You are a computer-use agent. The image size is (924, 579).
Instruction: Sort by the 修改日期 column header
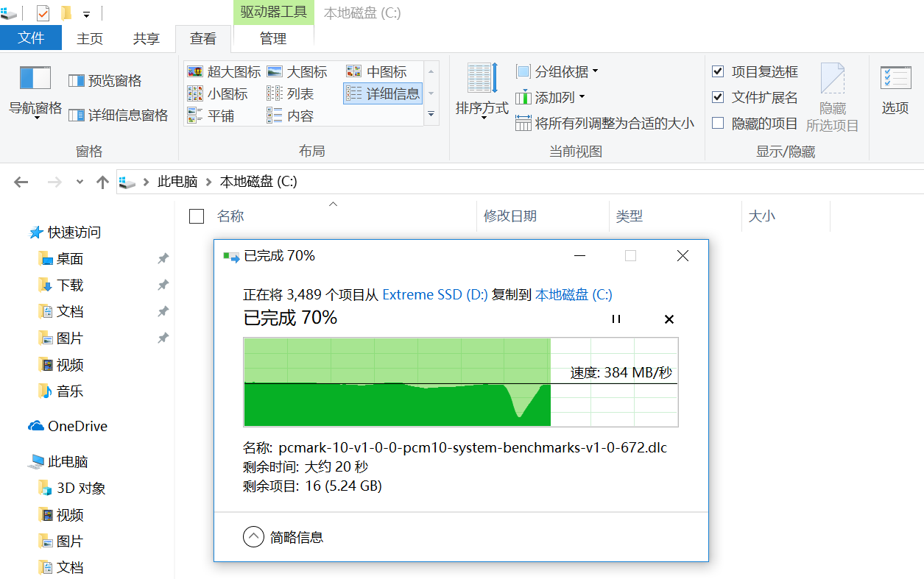(510, 216)
